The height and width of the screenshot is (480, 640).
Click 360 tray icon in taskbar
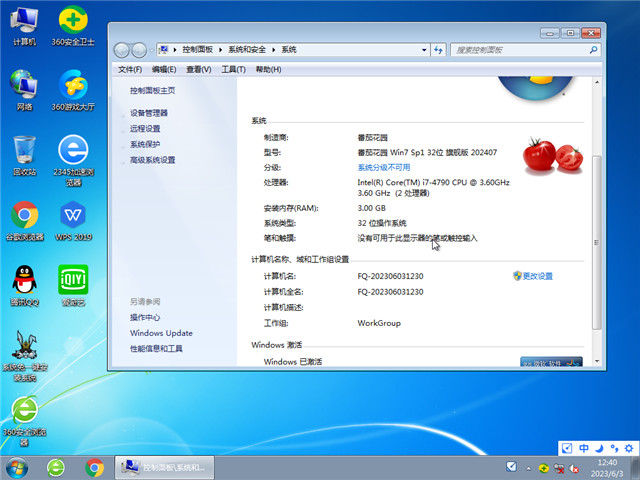(543, 468)
